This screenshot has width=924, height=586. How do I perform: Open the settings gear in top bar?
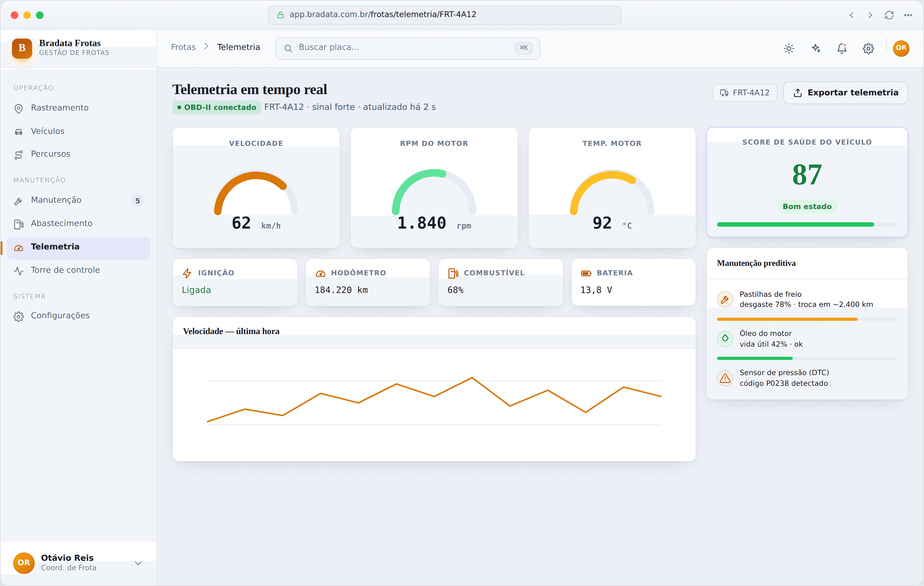point(868,48)
